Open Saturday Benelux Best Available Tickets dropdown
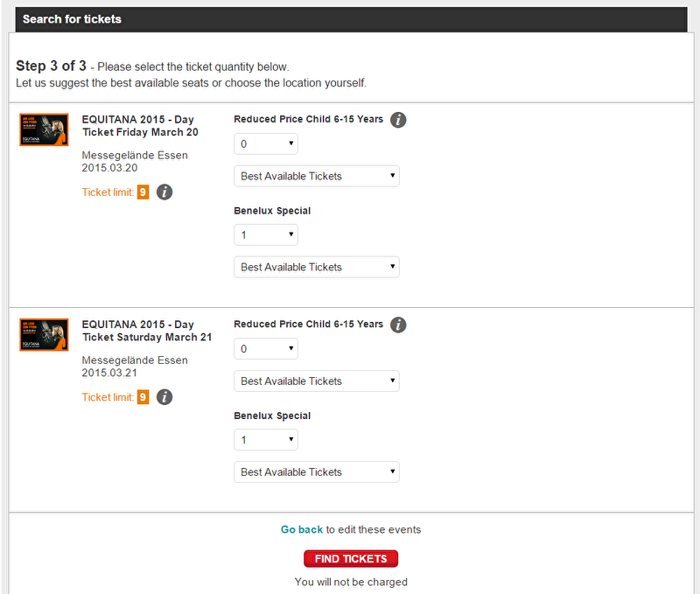Image resolution: width=700 pixels, height=594 pixels. pos(317,472)
